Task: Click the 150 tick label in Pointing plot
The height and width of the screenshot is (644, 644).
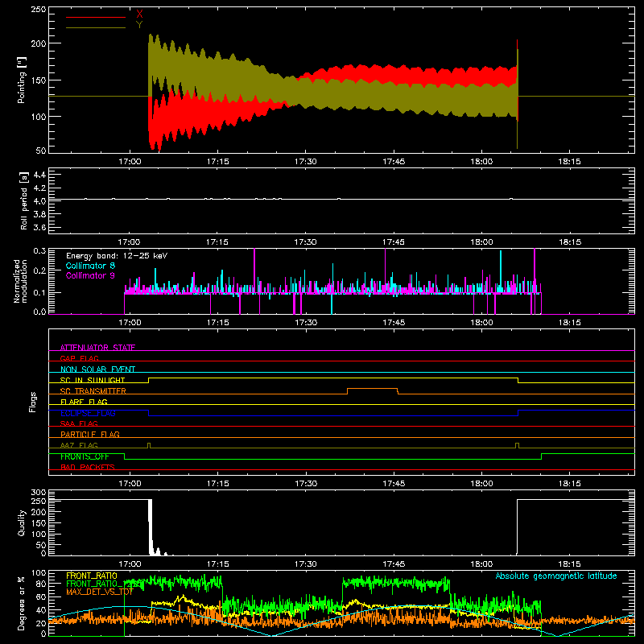Action: pyautogui.click(x=38, y=80)
